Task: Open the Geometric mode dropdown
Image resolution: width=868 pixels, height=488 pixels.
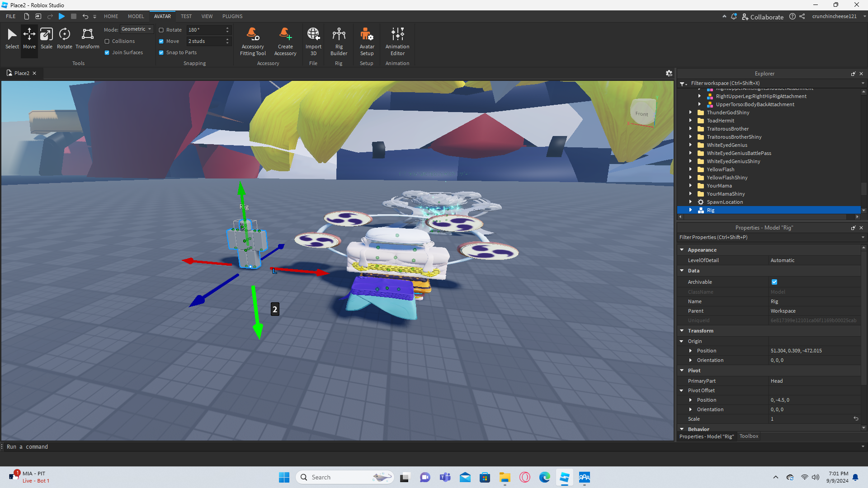Action: [x=137, y=29]
